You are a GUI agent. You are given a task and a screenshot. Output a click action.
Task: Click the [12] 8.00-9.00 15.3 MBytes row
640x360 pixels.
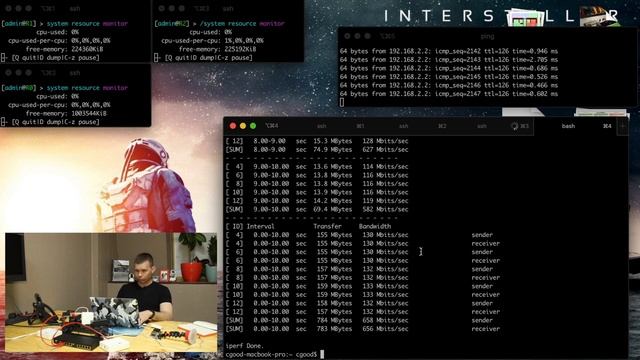[x=317, y=141]
